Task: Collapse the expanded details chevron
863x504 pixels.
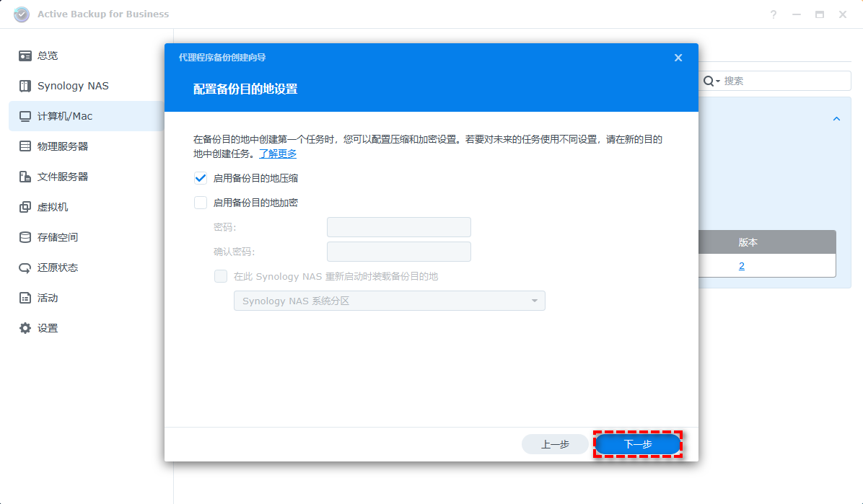Action: [836, 118]
